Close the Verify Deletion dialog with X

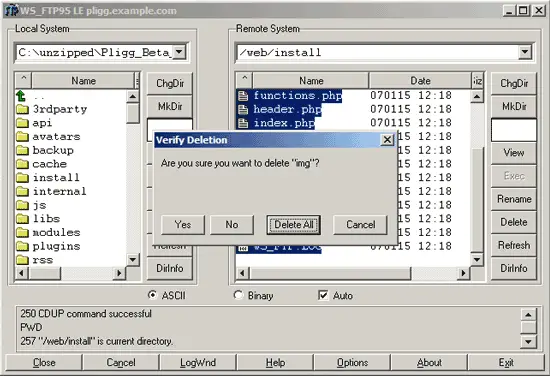tap(387, 140)
